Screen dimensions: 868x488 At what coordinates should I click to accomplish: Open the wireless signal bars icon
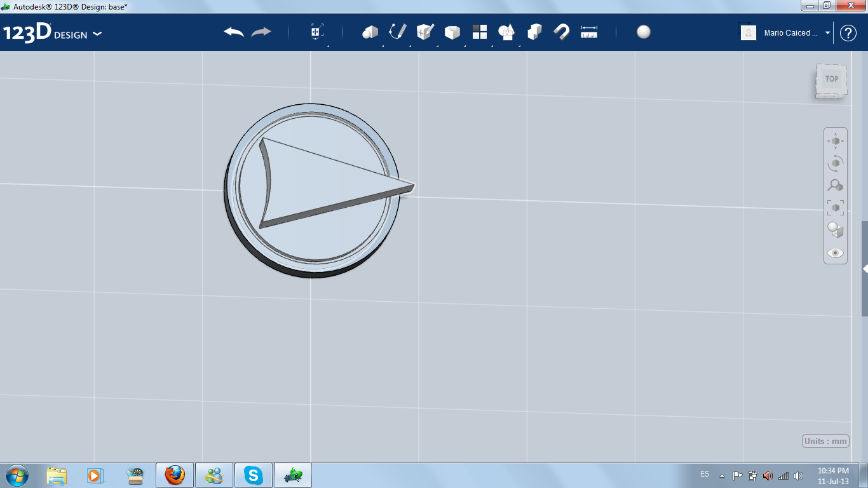(x=783, y=475)
